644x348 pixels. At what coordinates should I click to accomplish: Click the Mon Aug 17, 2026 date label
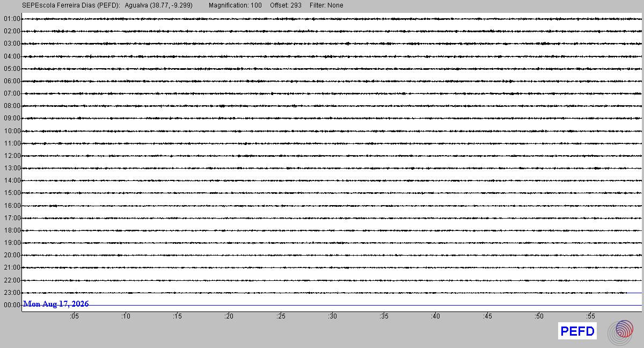pos(56,304)
